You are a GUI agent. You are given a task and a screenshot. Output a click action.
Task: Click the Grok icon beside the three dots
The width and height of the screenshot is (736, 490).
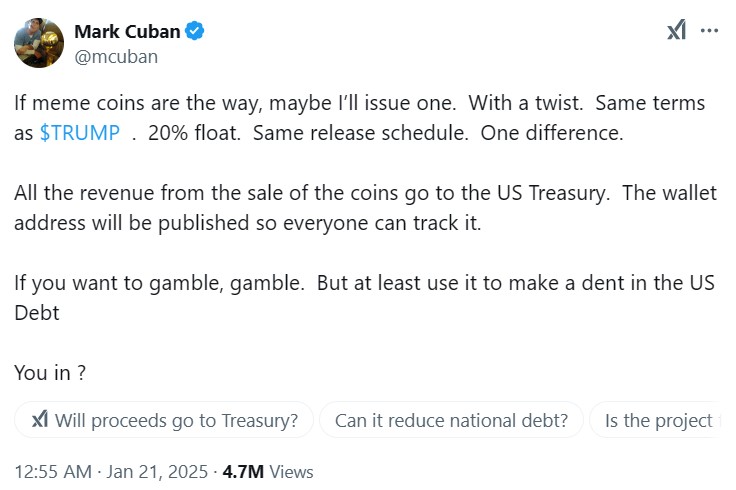[677, 31]
